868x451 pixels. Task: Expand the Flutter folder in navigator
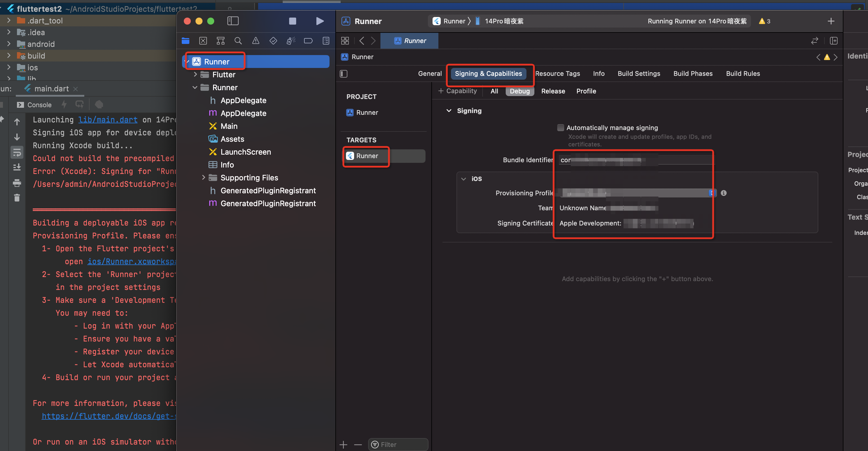(x=195, y=74)
